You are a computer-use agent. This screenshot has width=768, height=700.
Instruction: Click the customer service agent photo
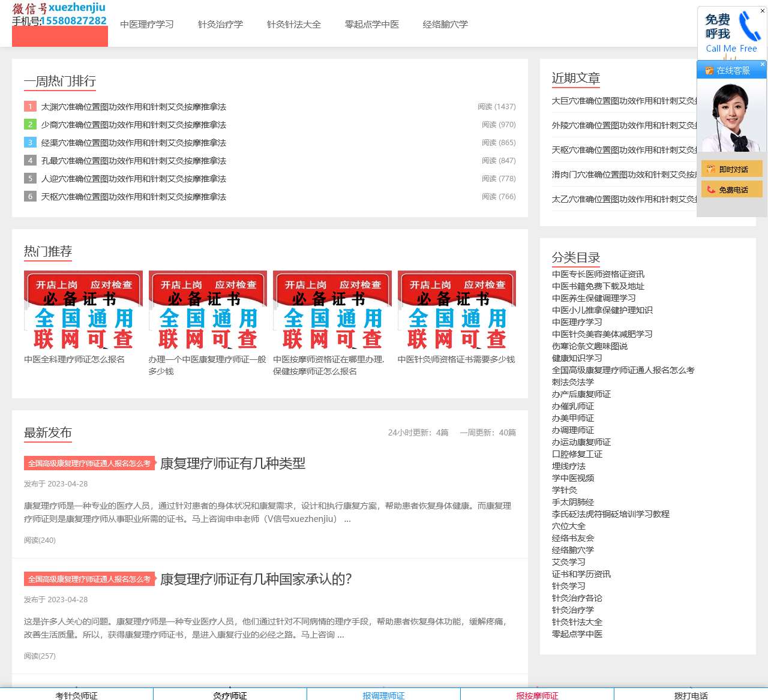[731, 117]
